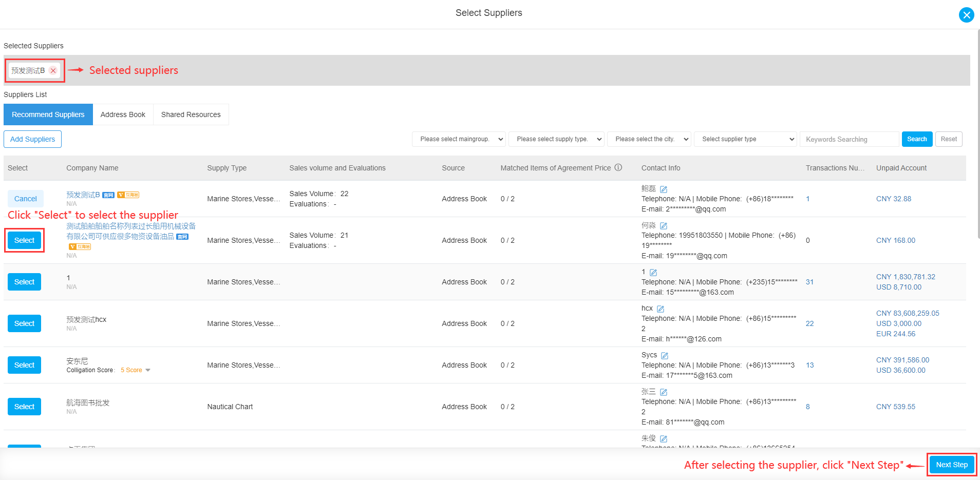This screenshot has width=980, height=480.
Task: Click the Add Suppliers button
Action: [x=32, y=139]
